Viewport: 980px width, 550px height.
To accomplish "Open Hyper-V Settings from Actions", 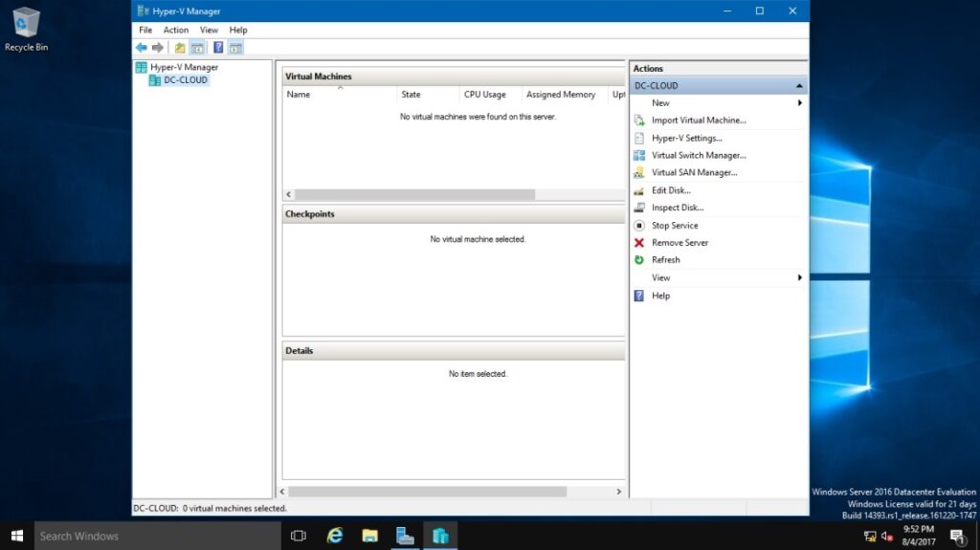I will pyautogui.click(x=686, y=138).
